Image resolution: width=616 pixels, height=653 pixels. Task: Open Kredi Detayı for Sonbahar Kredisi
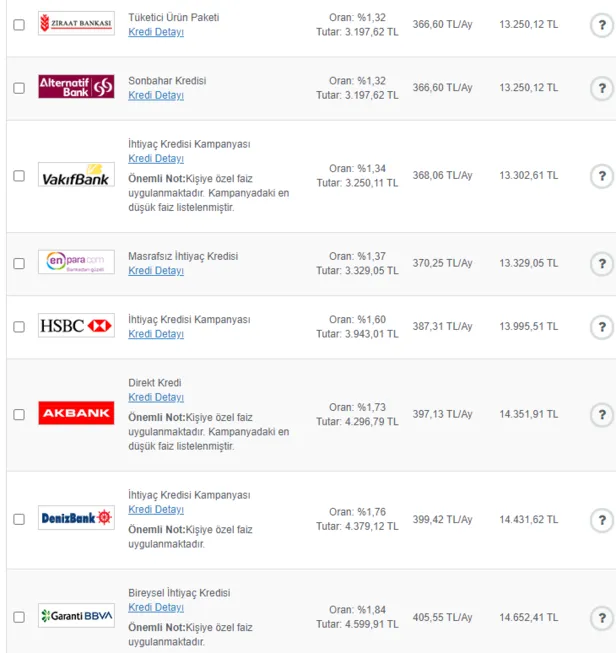(x=156, y=96)
